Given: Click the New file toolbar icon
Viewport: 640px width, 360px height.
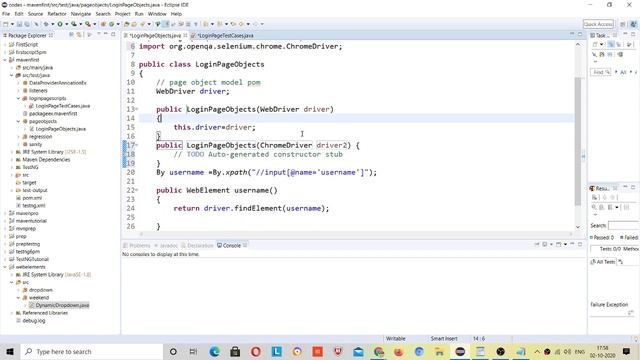Looking at the screenshot, I should [x=6, y=24].
